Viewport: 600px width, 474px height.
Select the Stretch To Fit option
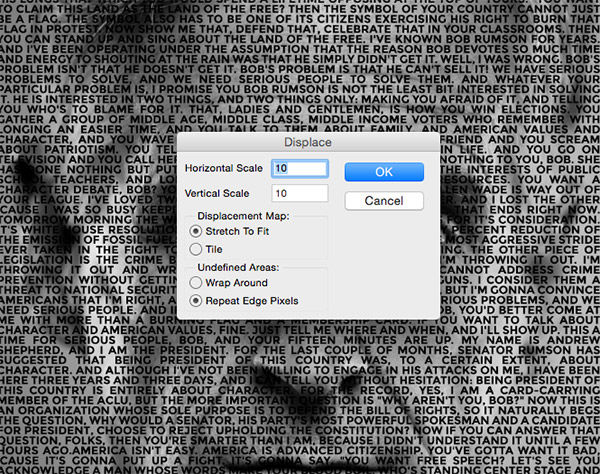tap(229, 231)
